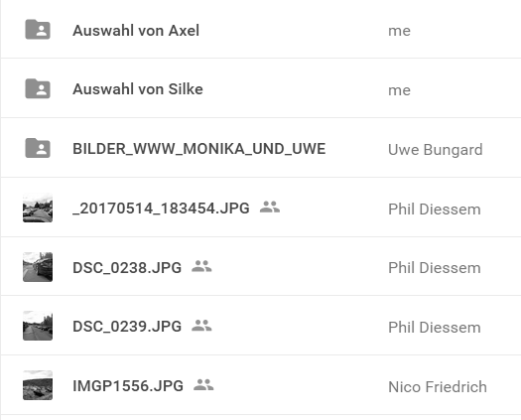Screen dimensions: 521x420
Task: Select file name _20170514_183454.JPG
Action: click(161, 209)
